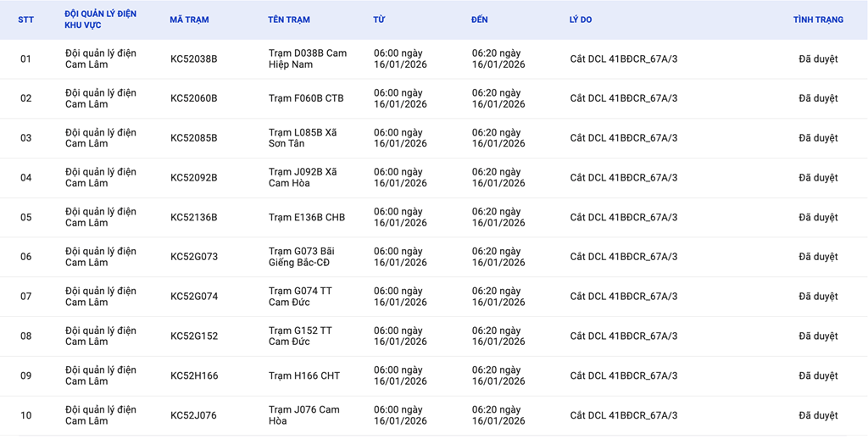This screenshot has height=439, width=868.
Task: Click station name Trạm J092B Xã Cam Hòa
Action: coord(303,178)
